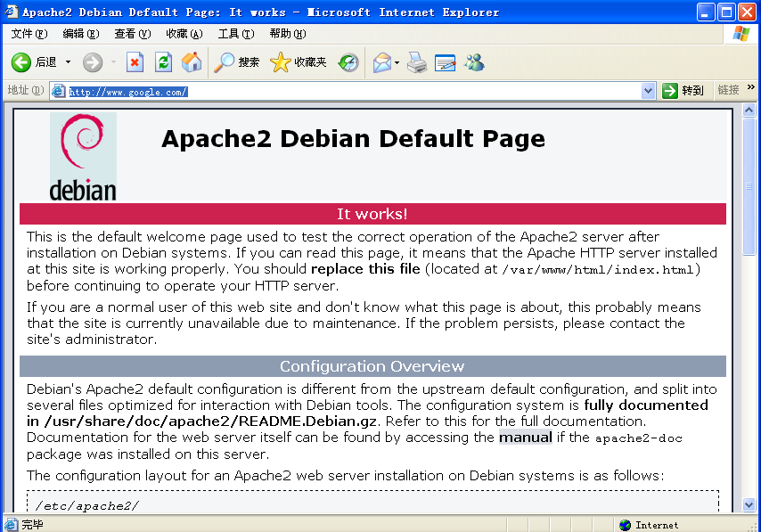
Task: Click the Windows flag logo throbber
Action: point(741,34)
